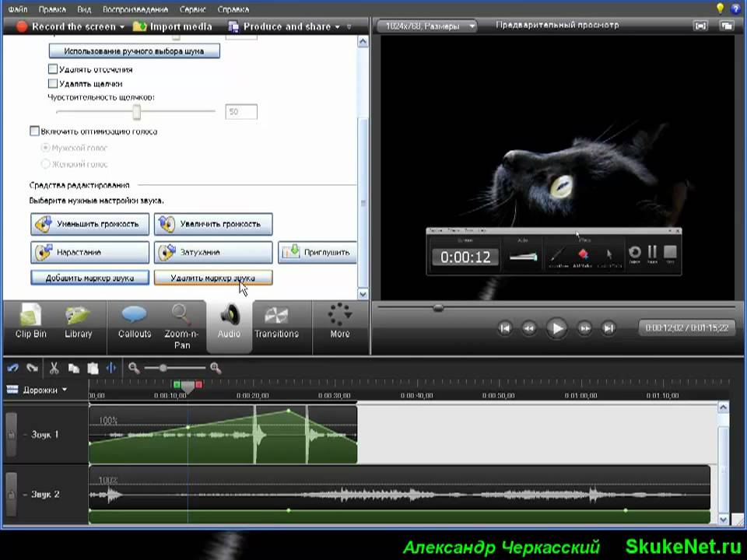Select the Звук 1 audio clip
This screenshot has height=560, width=747.
(x=223, y=434)
